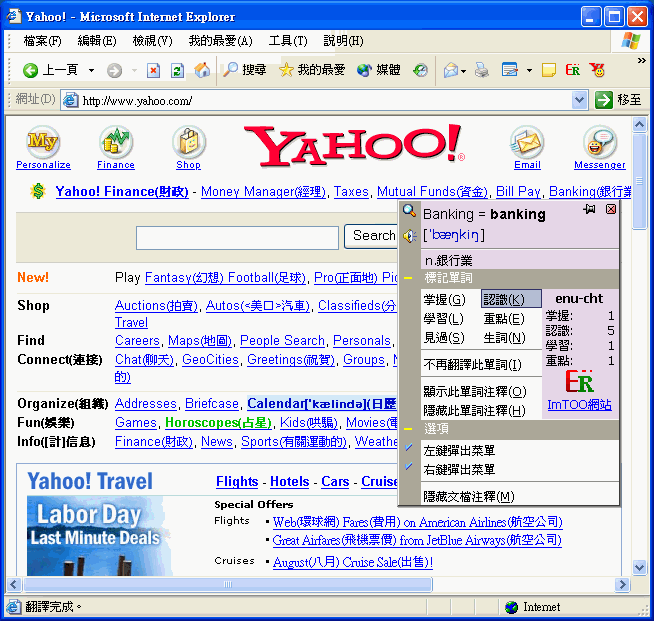
Task: Collapse the 標記單詞 section
Action: [x=408, y=278]
